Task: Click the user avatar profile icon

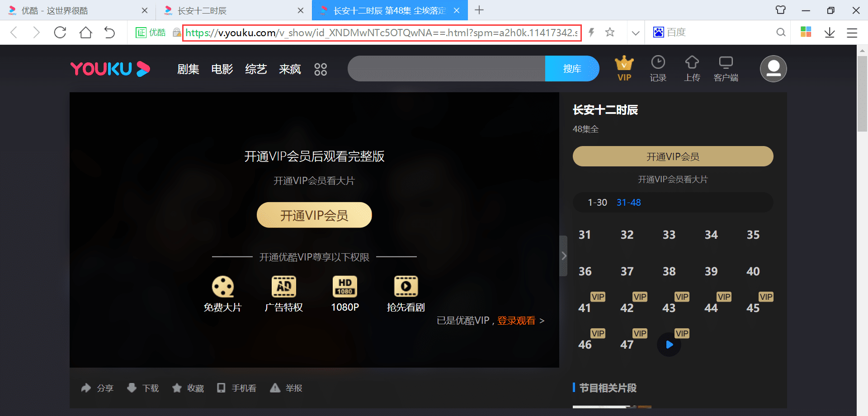Action: (x=773, y=69)
